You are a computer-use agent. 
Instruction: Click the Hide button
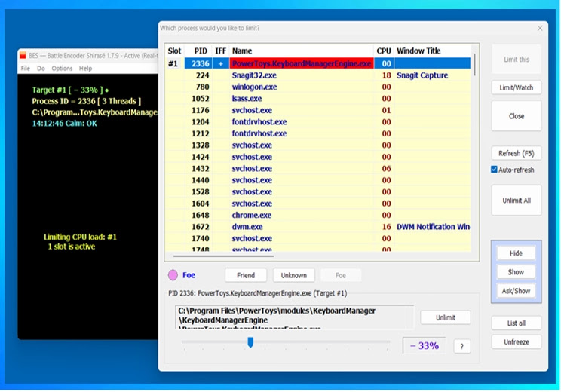pyautogui.click(x=516, y=253)
